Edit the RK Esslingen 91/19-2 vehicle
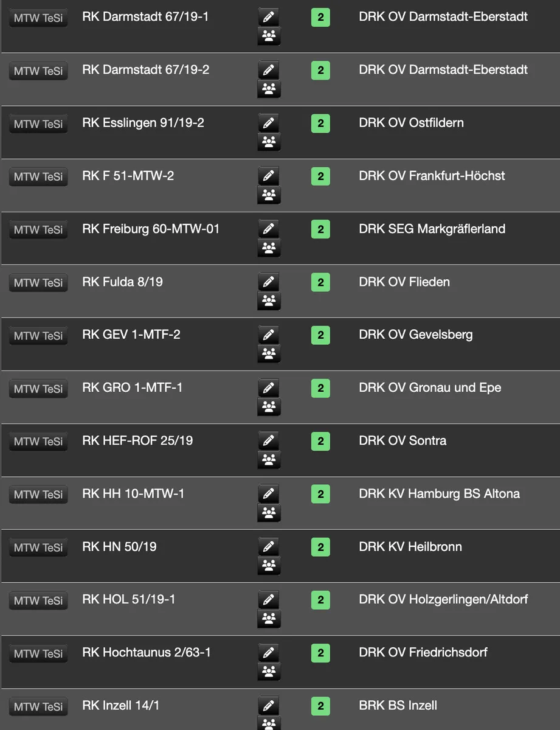Image resolution: width=560 pixels, height=730 pixels. point(268,123)
